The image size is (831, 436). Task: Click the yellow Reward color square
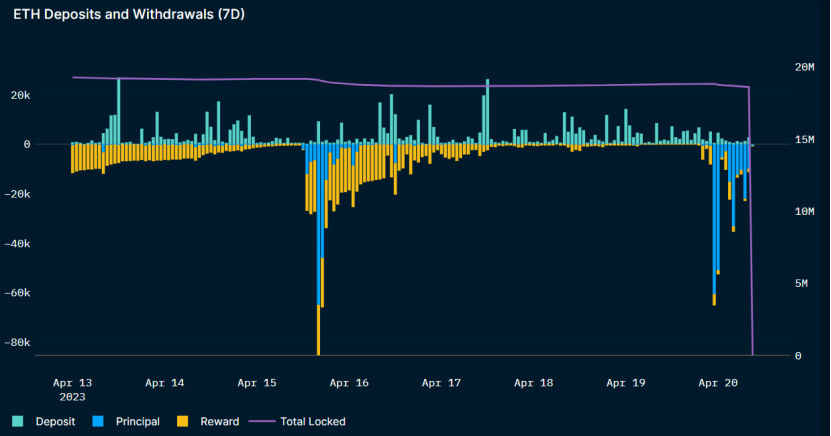(x=182, y=422)
